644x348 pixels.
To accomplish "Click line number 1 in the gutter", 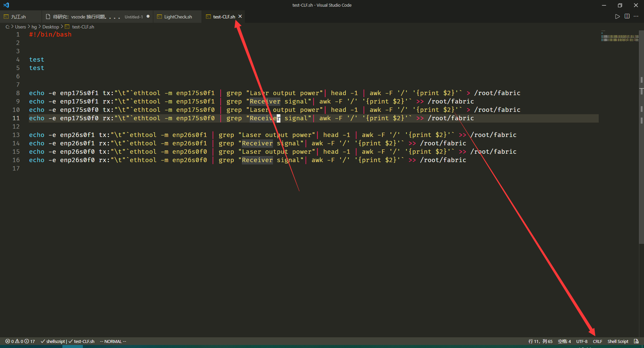I will (x=18, y=34).
